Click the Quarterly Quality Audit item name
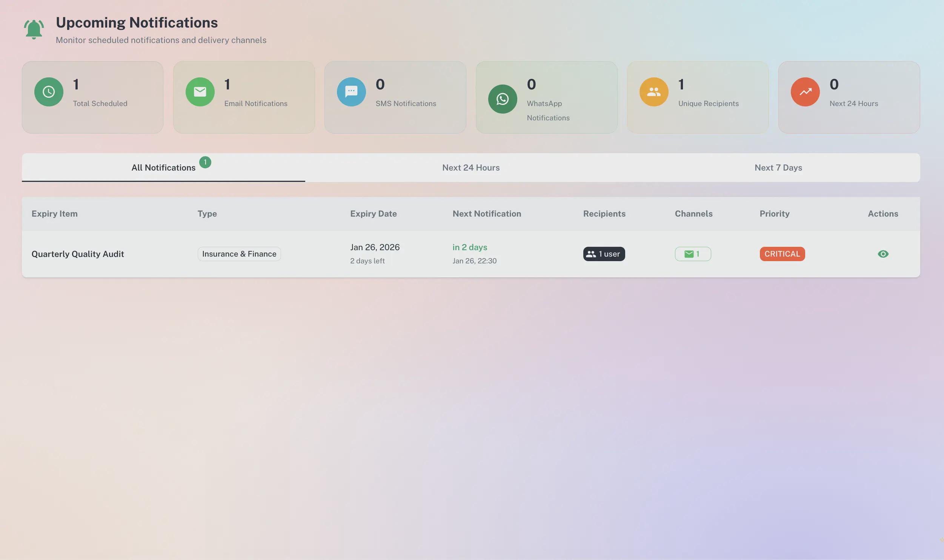The height and width of the screenshot is (560, 944). pyautogui.click(x=78, y=254)
